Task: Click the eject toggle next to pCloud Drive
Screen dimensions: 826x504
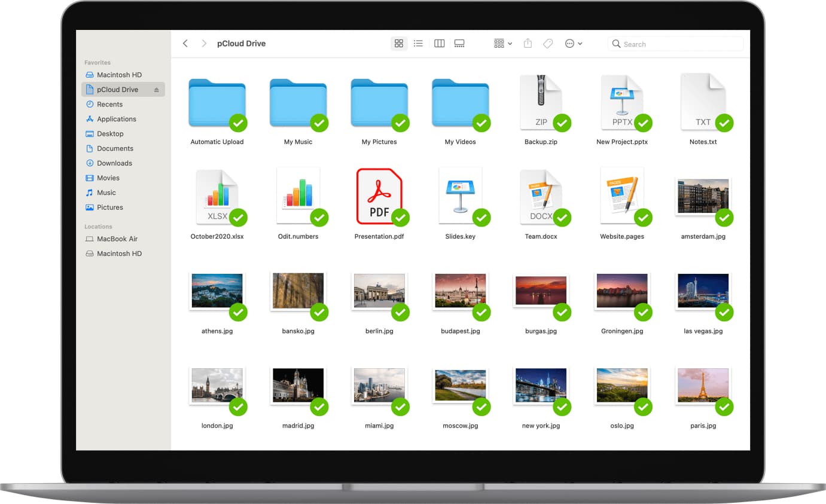Action: 156,89
